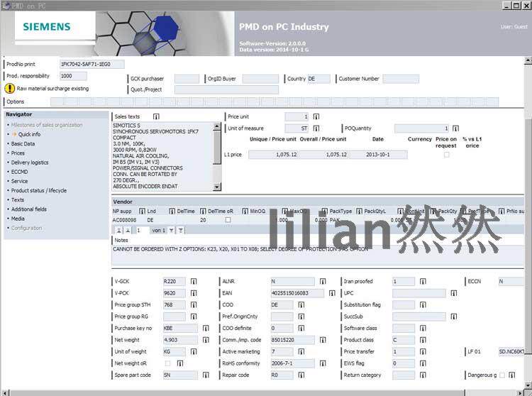Click the info icon beside Price unit
Screen dimensions: 532x396
[x=316, y=116]
